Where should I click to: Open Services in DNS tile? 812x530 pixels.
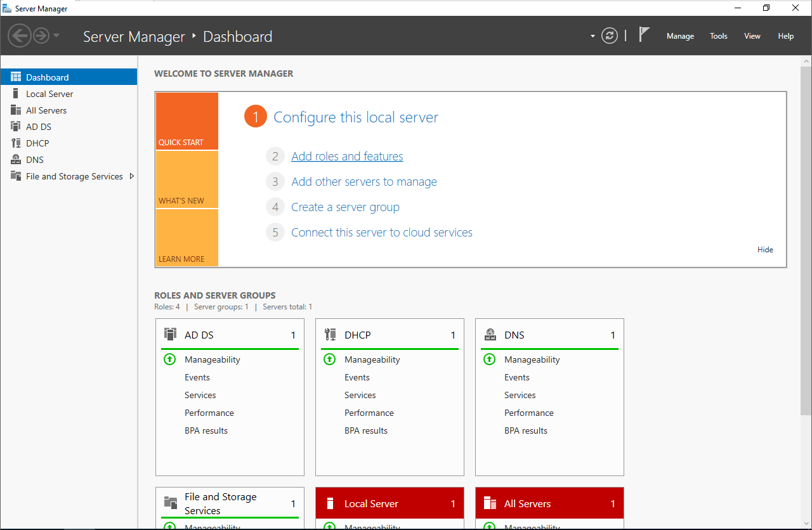click(x=520, y=395)
